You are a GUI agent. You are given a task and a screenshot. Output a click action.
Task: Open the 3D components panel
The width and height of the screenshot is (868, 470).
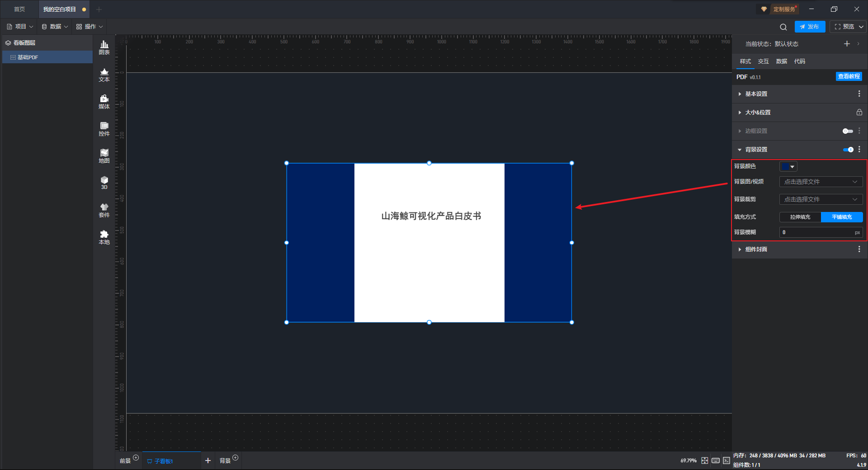(x=104, y=183)
